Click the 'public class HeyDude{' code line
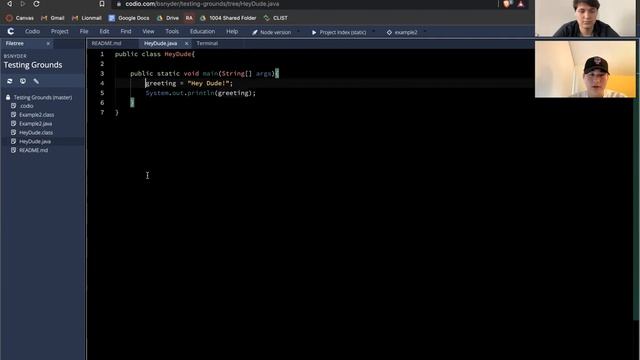Image resolution: width=640 pixels, height=360 pixels. 155,54
